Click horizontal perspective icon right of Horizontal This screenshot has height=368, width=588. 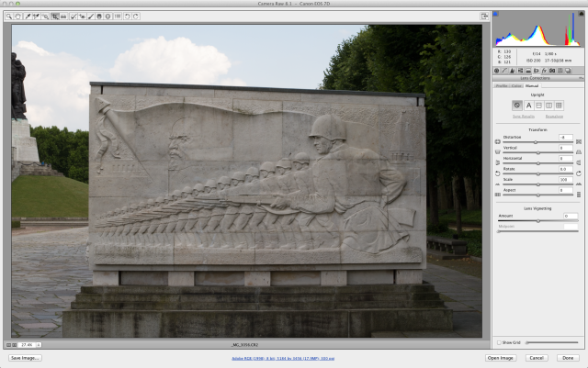(x=579, y=162)
